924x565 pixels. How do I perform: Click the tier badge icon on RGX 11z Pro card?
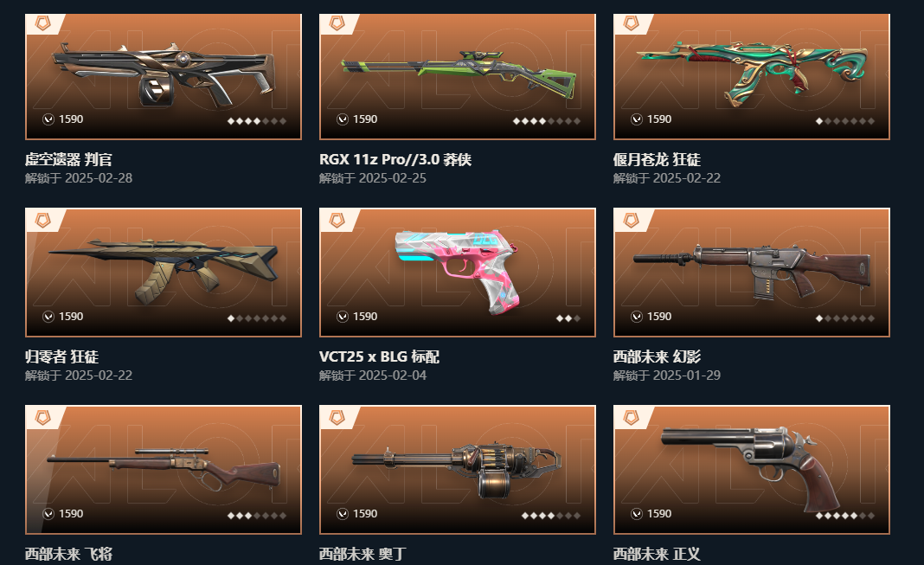click(x=337, y=23)
